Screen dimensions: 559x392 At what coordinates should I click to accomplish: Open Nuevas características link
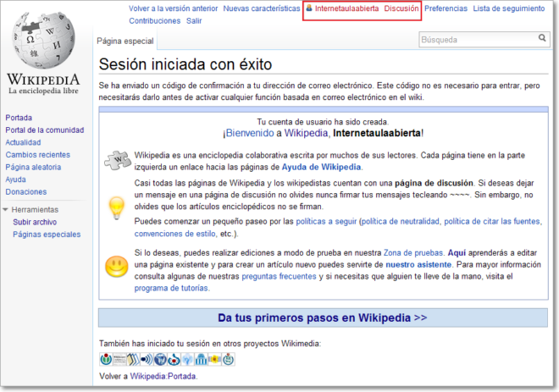[x=262, y=8]
